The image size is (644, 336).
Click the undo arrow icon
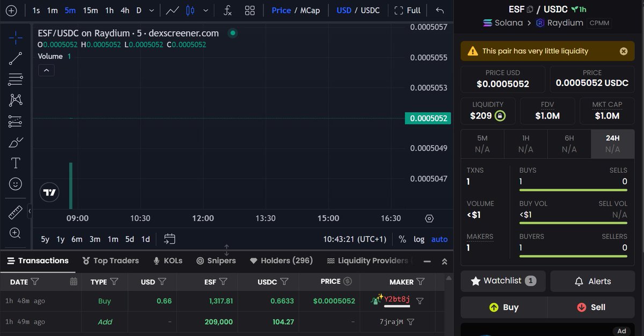(x=440, y=10)
